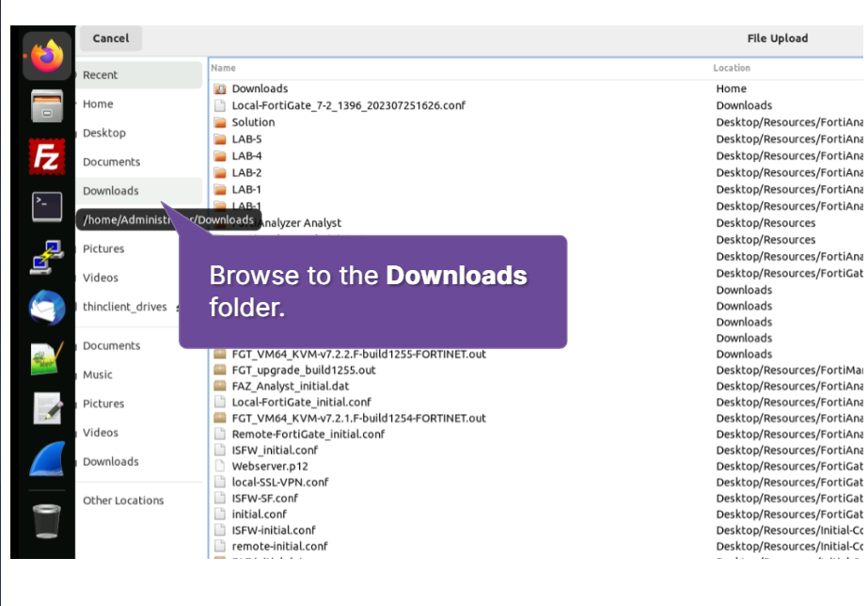Click the file icon of initial.conf

click(220, 514)
